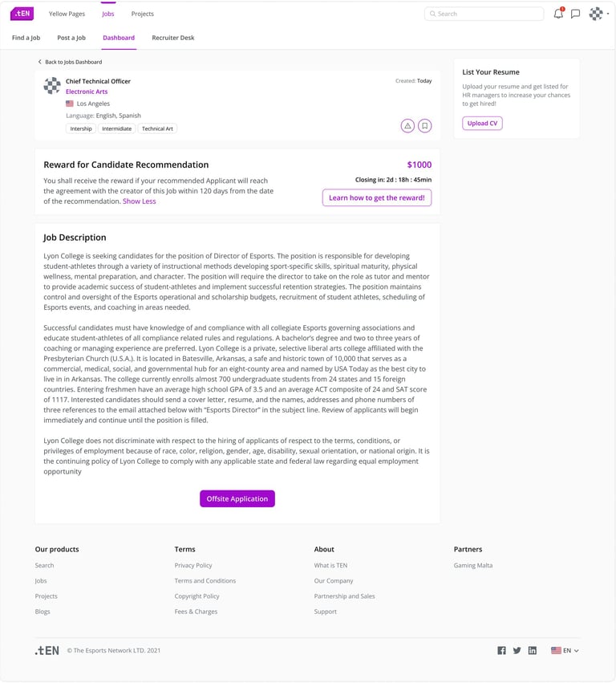Click the report warning triangle icon

[x=407, y=125]
